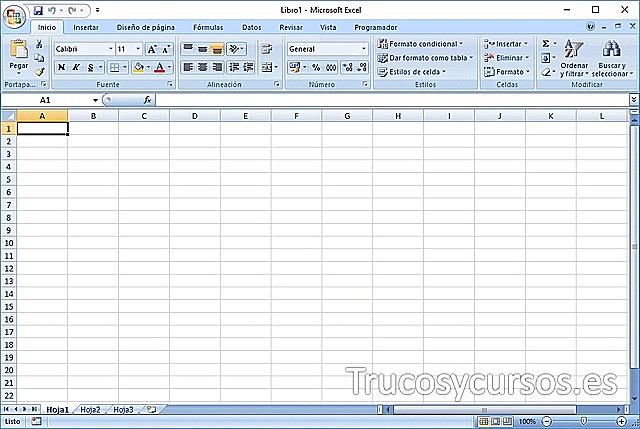Open the Programador tab
640x429 pixels.
tap(376, 27)
